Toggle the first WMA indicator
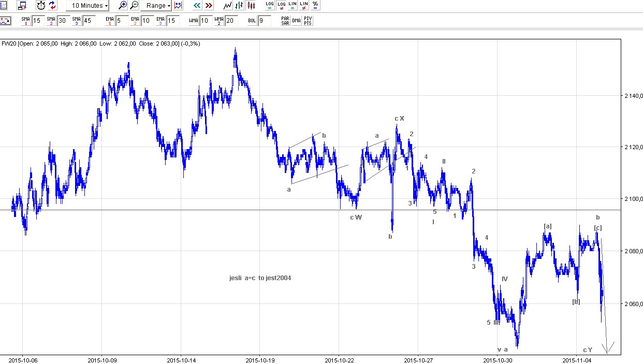This screenshot has height=364, width=643. [194, 21]
